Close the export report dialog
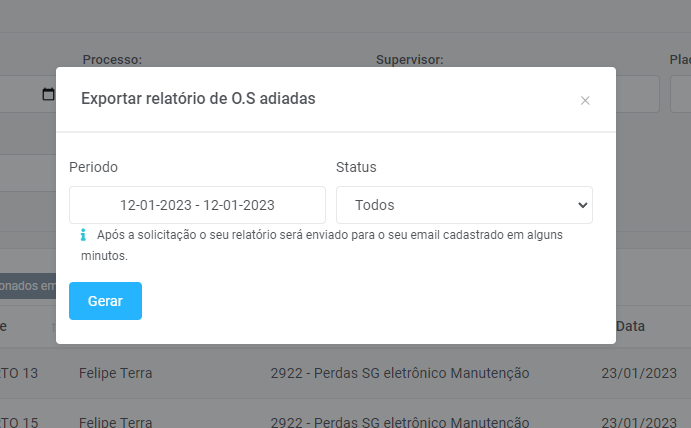 [585, 100]
